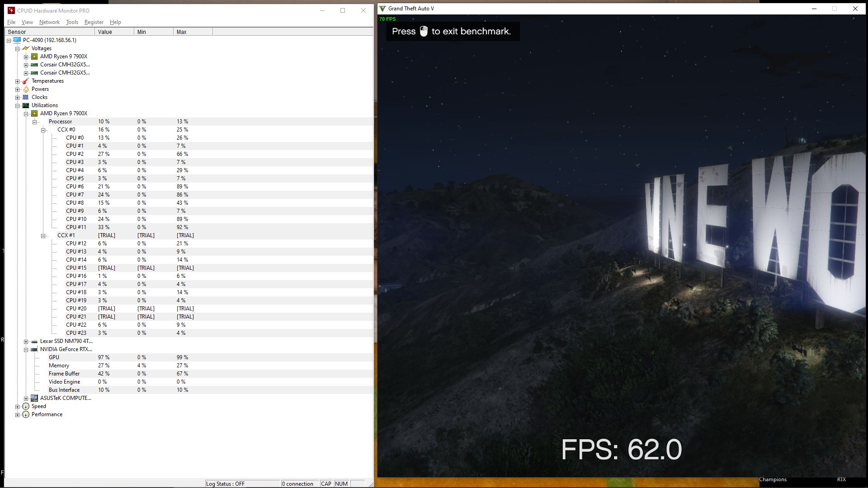Click the Performance gauge icon

[26, 414]
